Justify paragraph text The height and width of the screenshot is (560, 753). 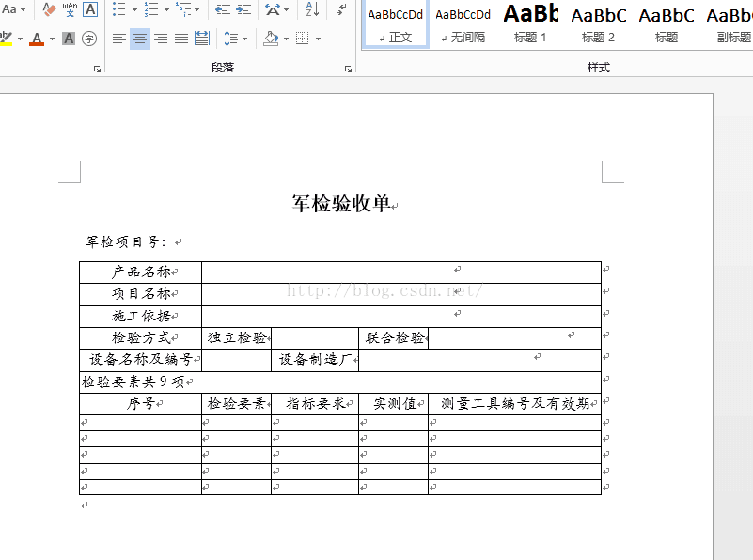(x=181, y=39)
